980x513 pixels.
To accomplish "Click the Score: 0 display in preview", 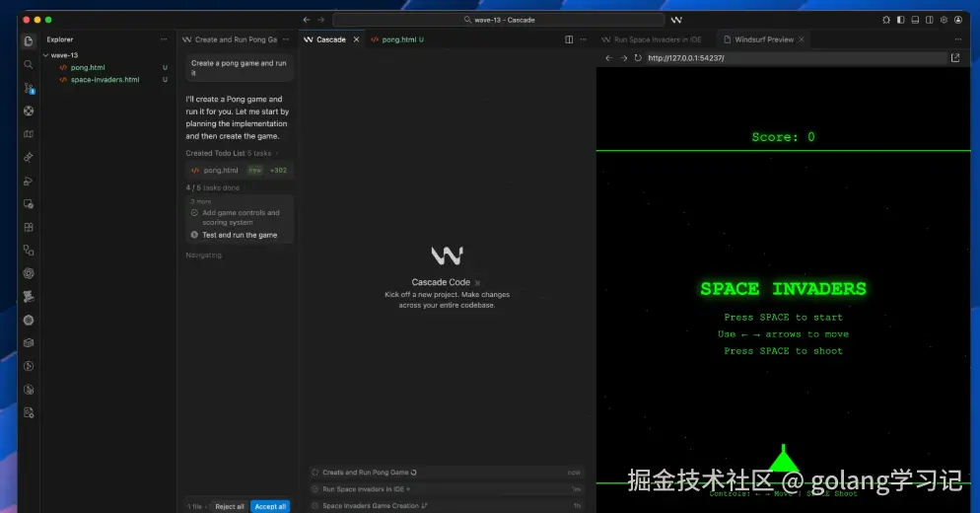I will pyautogui.click(x=783, y=137).
